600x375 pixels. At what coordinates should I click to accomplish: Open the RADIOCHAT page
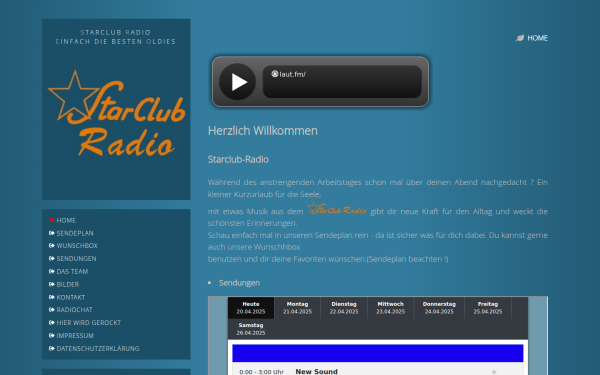coord(74,310)
